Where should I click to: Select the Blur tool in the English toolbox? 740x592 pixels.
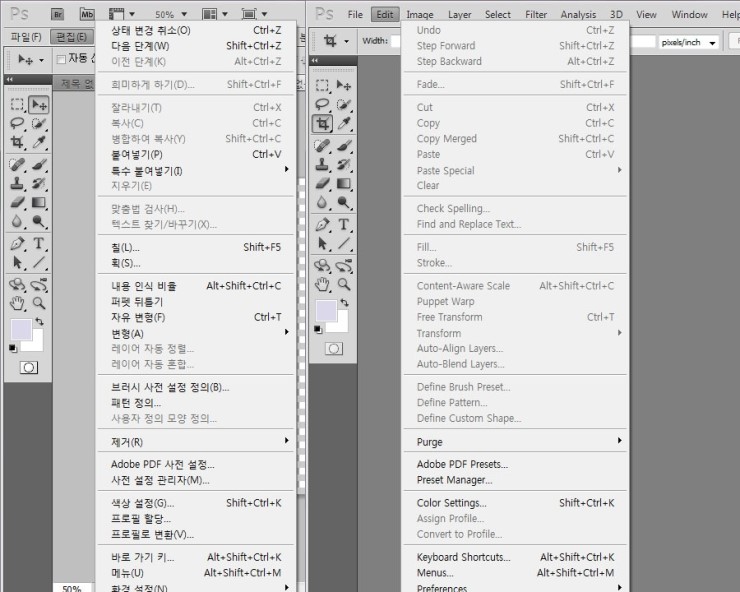pos(322,203)
